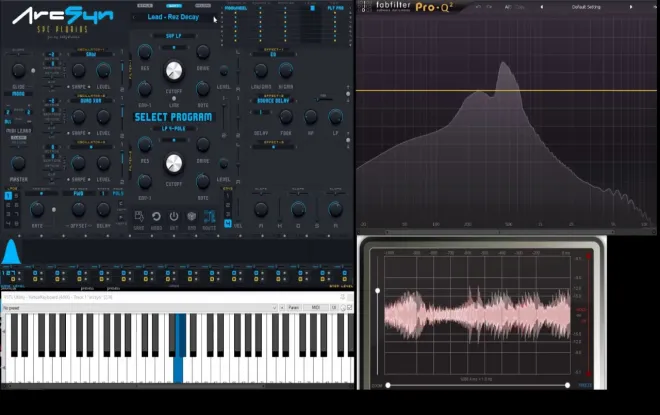
Task: Click the Filter 1 Drive knob
Action: [203, 52]
